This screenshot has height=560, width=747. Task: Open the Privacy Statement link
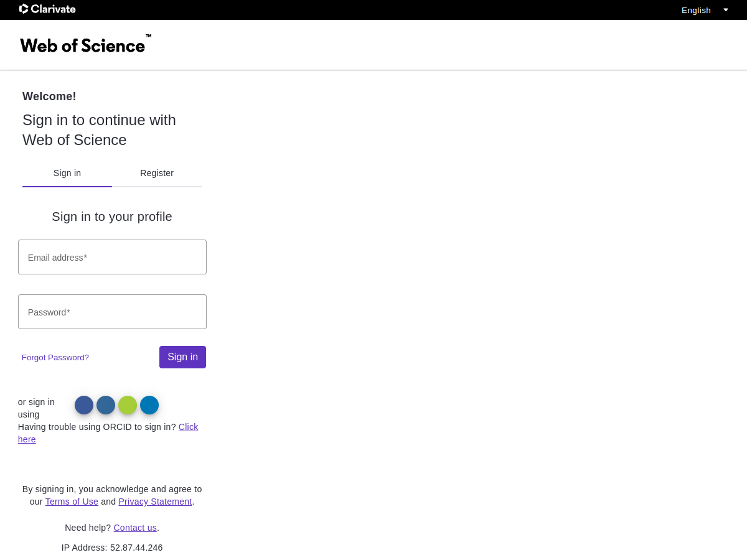point(155,502)
